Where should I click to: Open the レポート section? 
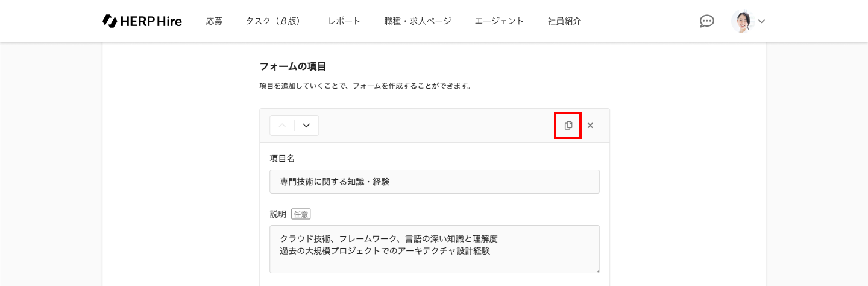pyautogui.click(x=344, y=21)
